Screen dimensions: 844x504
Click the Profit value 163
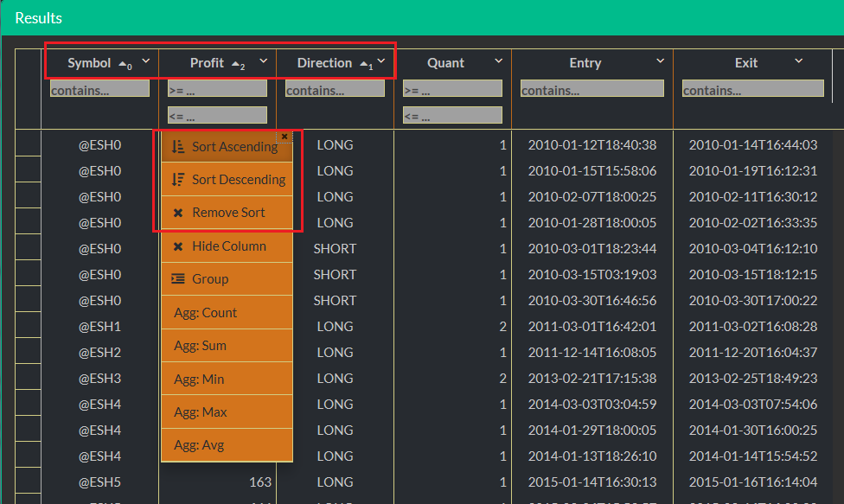[x=260, y=482]
